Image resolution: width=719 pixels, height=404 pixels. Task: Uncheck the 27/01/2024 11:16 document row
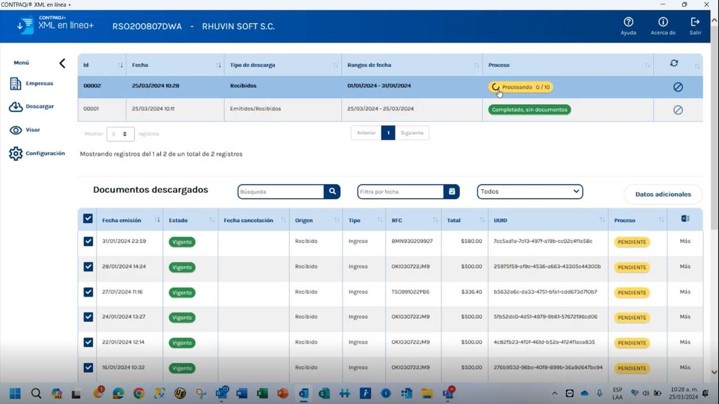(x=88, y=292)
